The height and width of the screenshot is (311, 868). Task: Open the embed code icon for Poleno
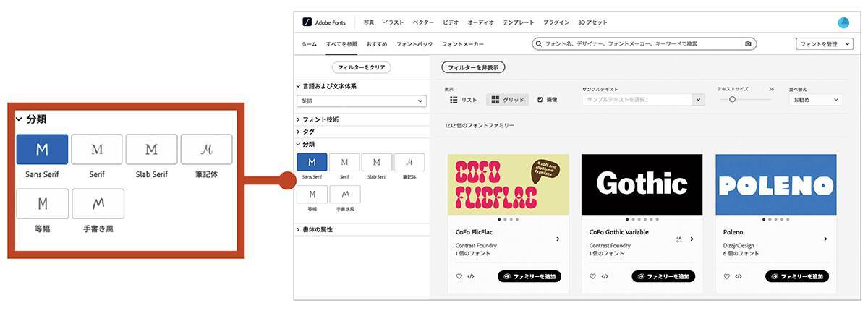[738, 276]
